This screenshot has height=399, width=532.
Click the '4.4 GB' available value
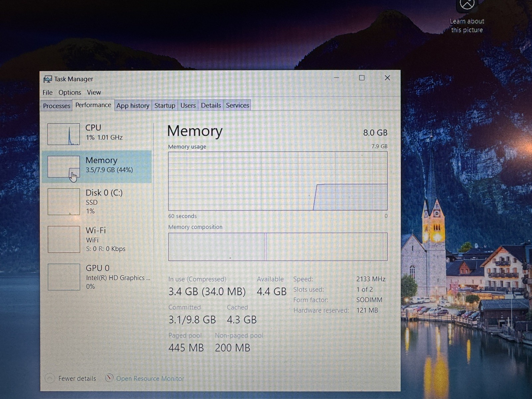tap(271, 292)
